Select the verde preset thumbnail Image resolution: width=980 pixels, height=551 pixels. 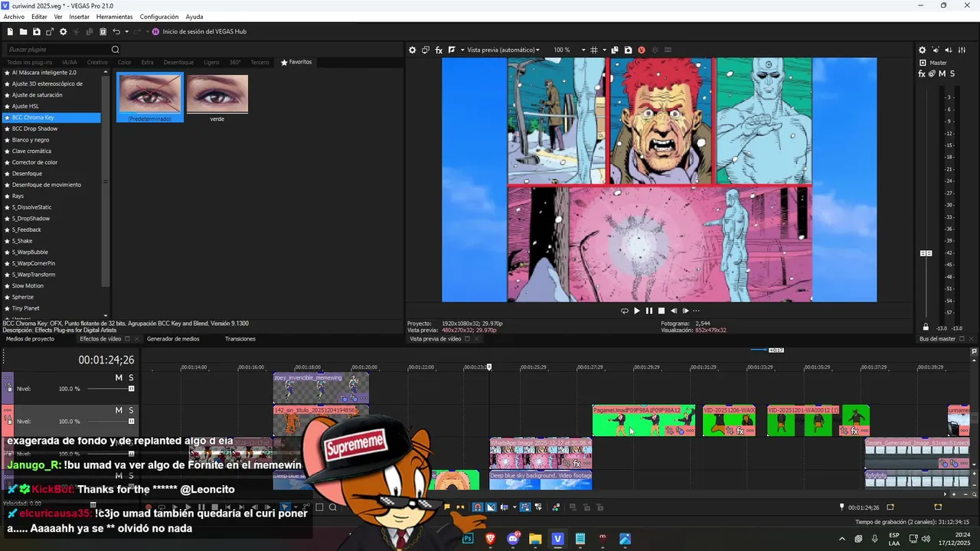[x=217, y=97]
